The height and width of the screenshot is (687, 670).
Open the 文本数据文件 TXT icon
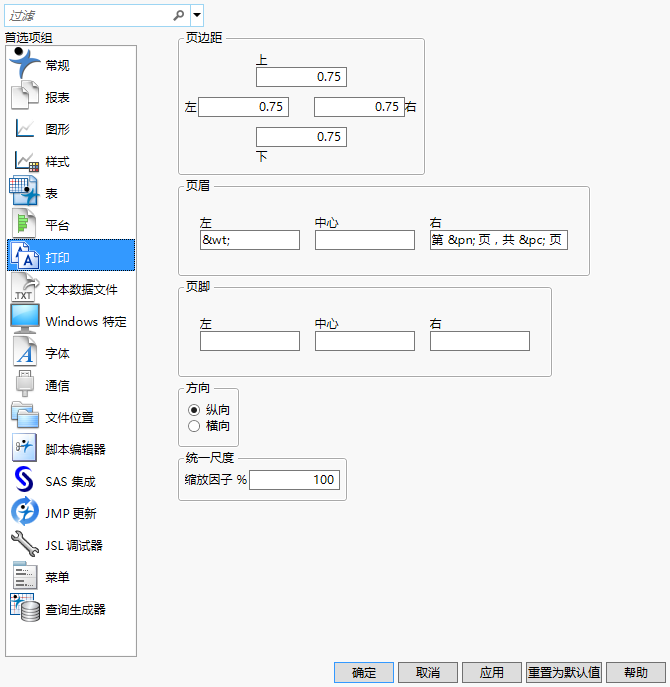25,287
